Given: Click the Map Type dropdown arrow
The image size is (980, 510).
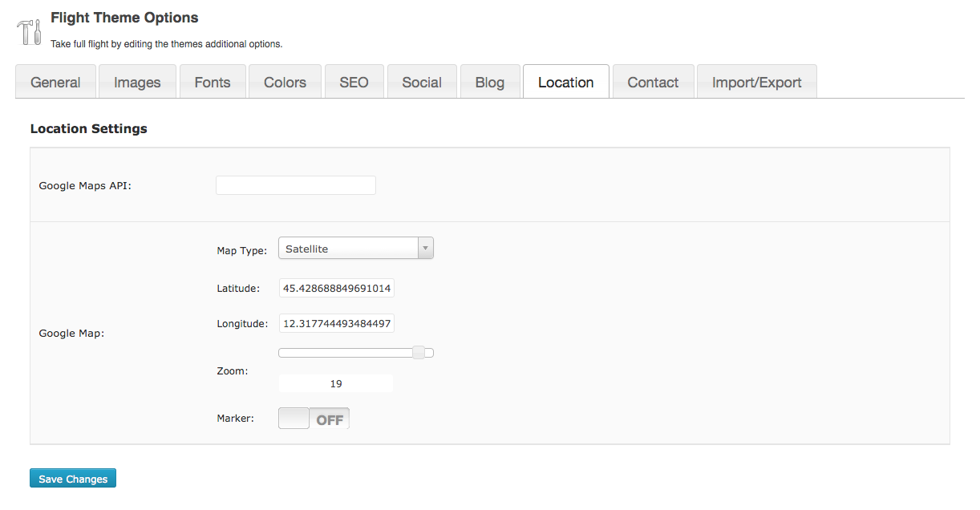Looking at the screenshot, I should tap(426, 249).
